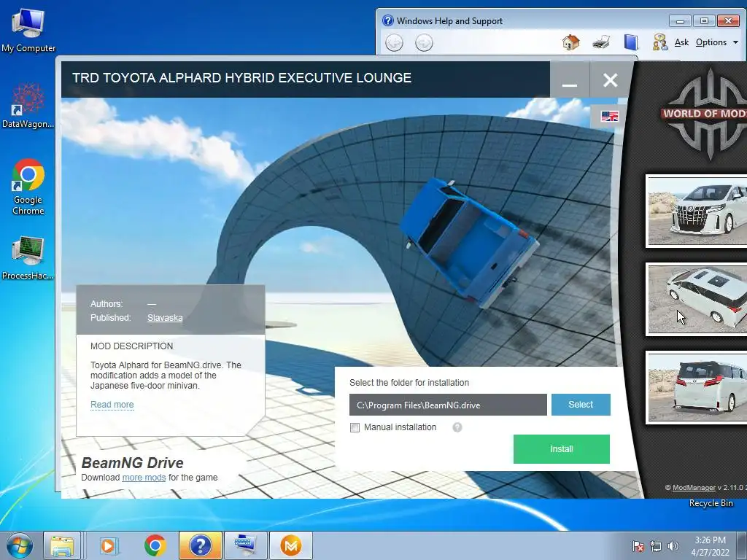Click the Back arrow in Windows Help
The width and height of the screenshot is (747, 560).
(x=394, y=43)
